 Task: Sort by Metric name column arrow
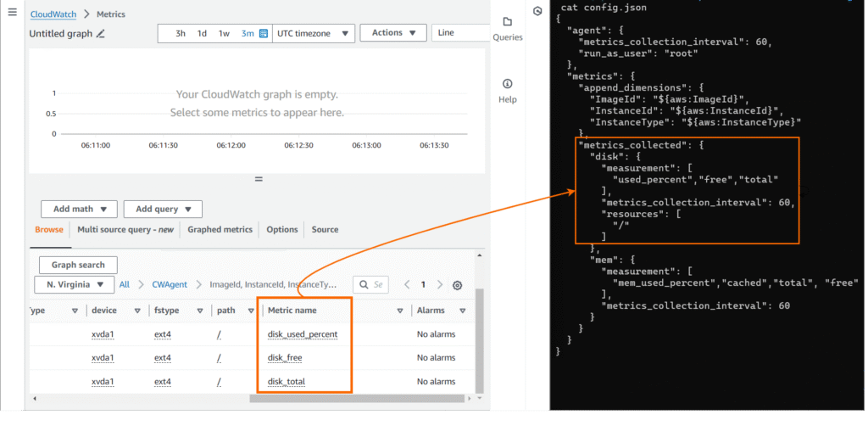click(x=400, y=311)
